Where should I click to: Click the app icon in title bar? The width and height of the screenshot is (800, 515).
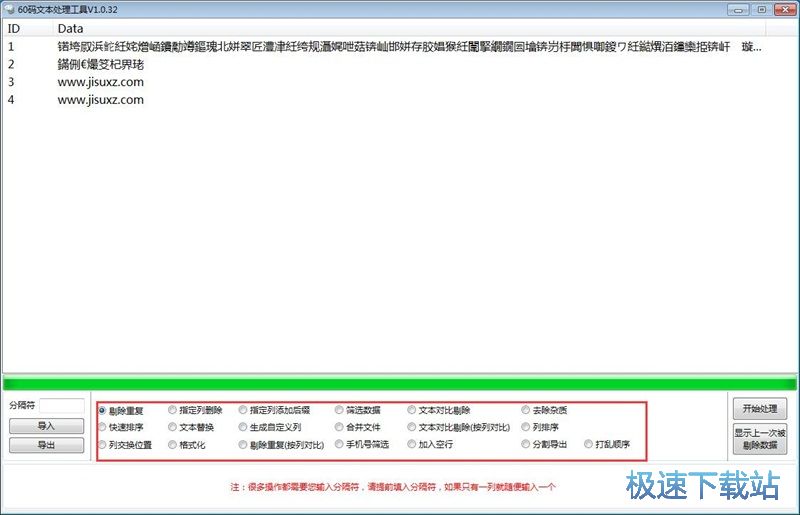(9, 9)
